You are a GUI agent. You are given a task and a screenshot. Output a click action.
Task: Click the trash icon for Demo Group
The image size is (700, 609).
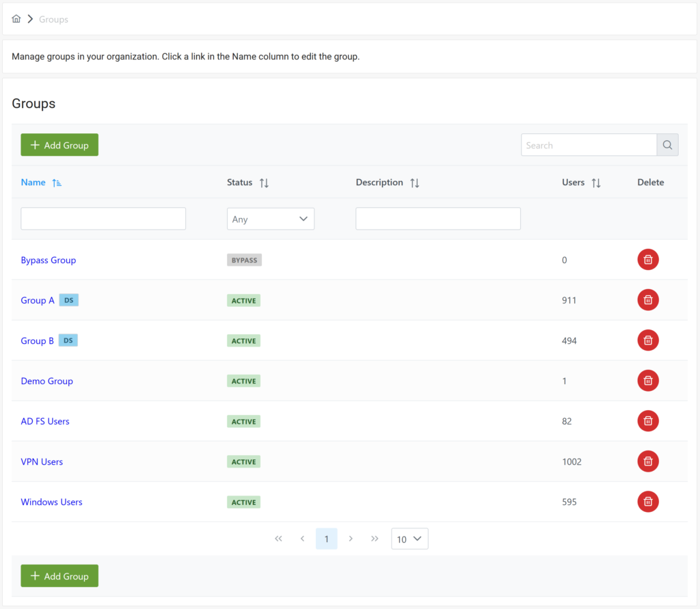[x=647, y=380]
